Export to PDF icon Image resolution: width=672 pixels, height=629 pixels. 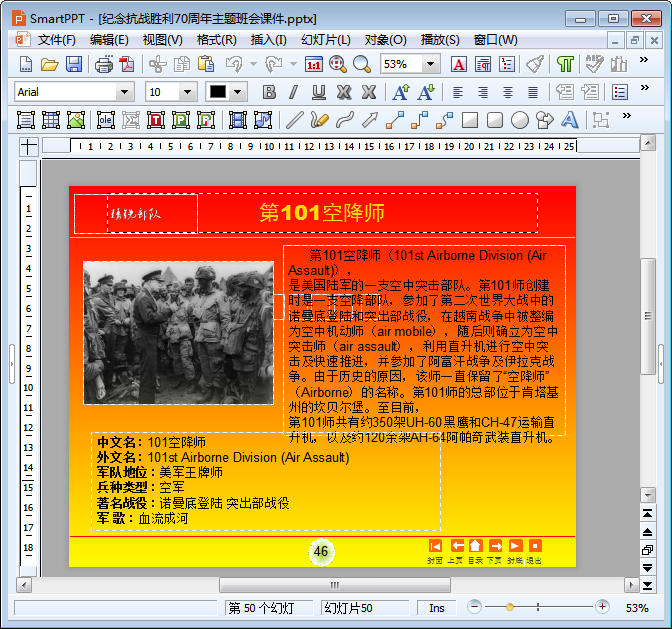pyautogui.click(x=127, y=64)
